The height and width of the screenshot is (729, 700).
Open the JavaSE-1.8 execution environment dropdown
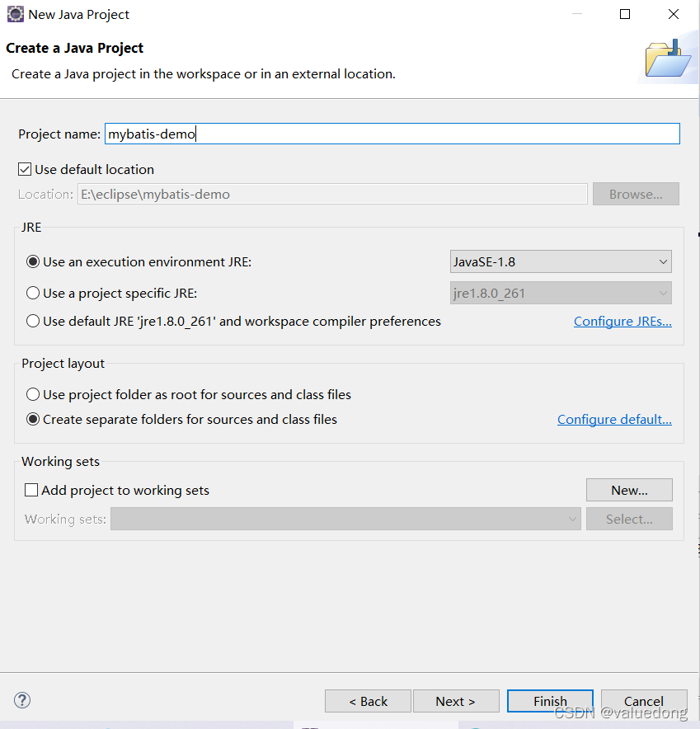[561, 261]
